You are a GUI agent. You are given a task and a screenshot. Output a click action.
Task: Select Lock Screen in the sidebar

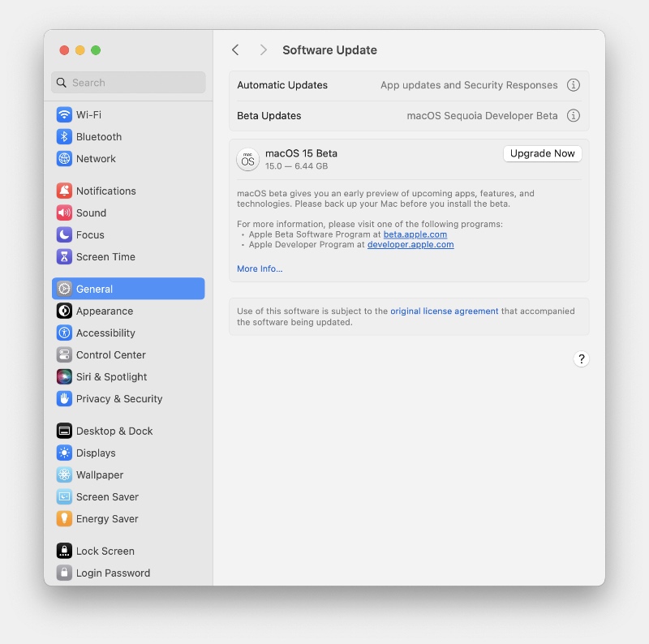point(105,552)
